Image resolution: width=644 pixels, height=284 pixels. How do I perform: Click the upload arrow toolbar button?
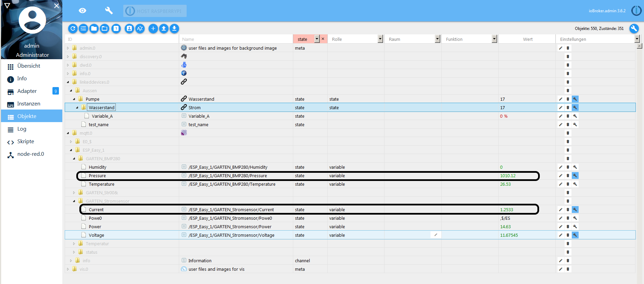164,29
